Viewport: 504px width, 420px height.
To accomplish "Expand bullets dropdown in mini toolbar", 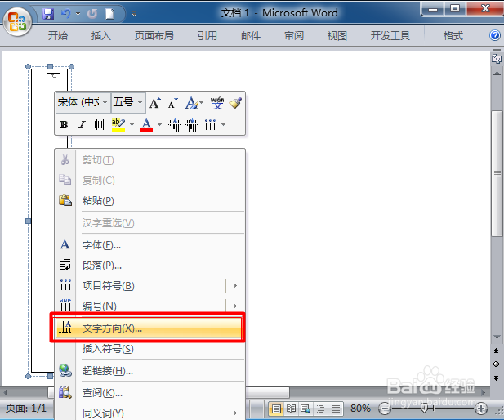I will pyautogui.click(x=223, y=125).
